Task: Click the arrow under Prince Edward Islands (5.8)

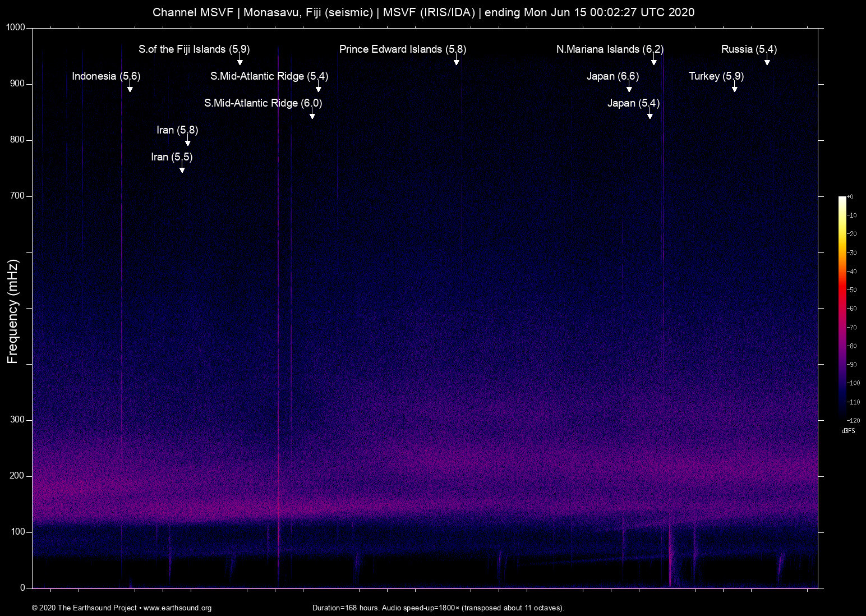Action: [456, 61]
